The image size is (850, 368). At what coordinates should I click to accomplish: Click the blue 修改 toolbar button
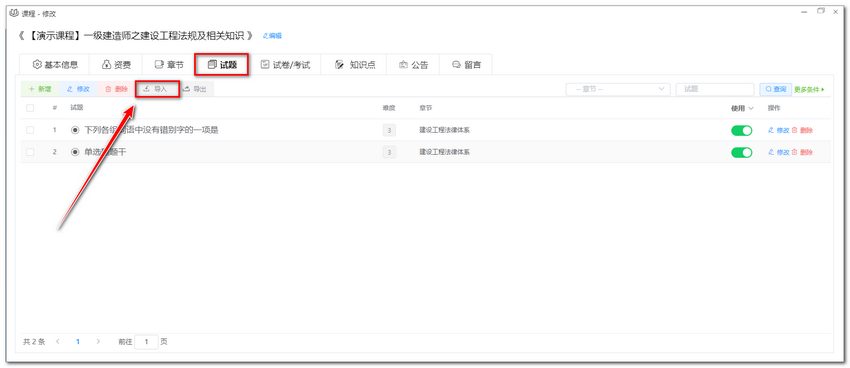click(x=78, y=89)
